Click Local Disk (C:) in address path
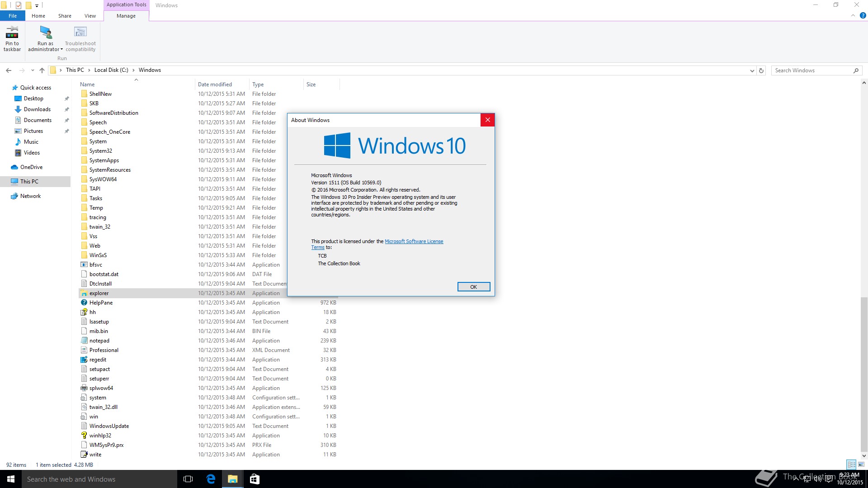868x488 pixels. click(x=111, y=70)
